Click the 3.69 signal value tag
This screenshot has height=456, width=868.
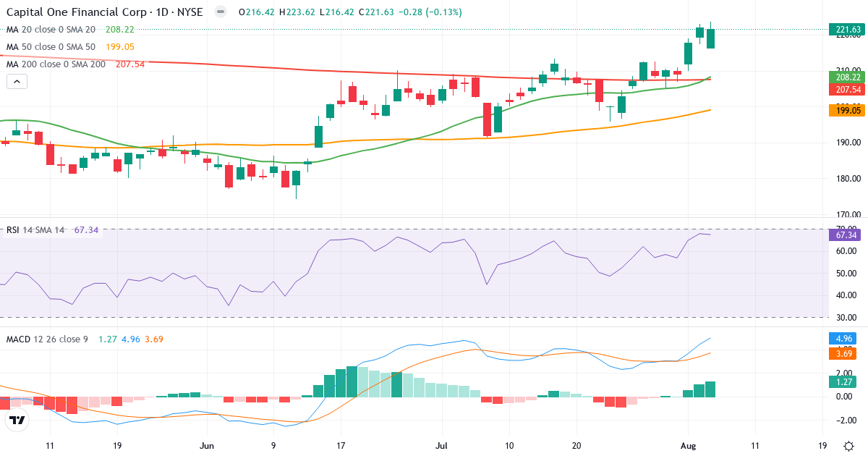pyautogui.click(x=843, y=353)
